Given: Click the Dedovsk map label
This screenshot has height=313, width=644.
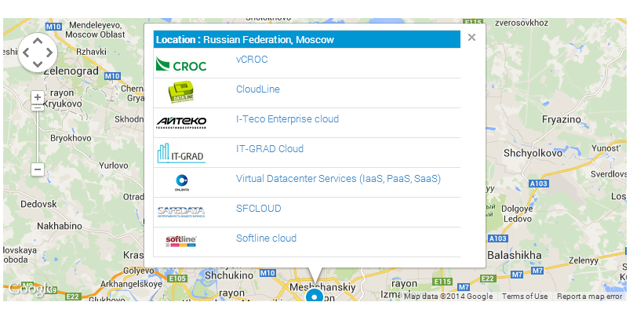Looking at the screenshot, I should click(38, 204).
